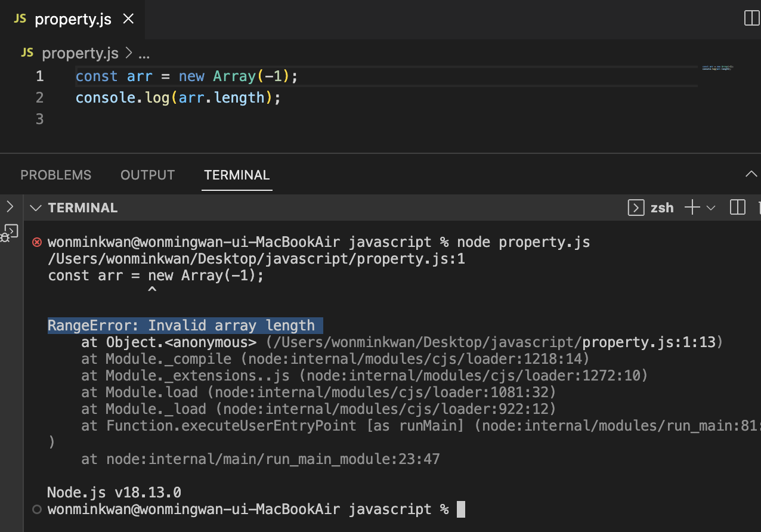761x532 pixels.
Task: Open the Run and Debug sidebar icon
Action: (10, 233)
